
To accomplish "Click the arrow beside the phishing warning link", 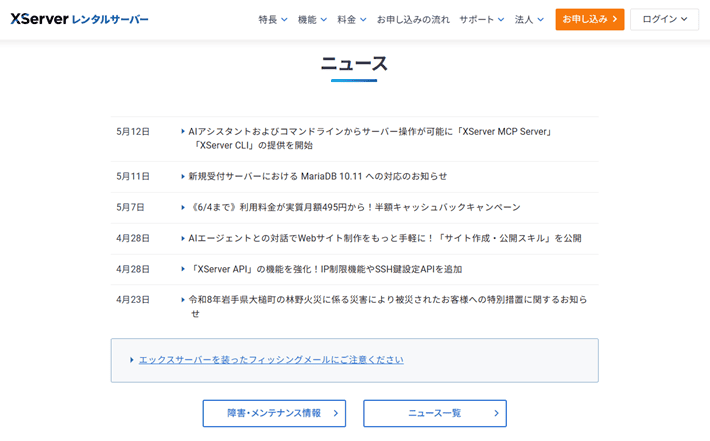I will click(x=131, y=360).
